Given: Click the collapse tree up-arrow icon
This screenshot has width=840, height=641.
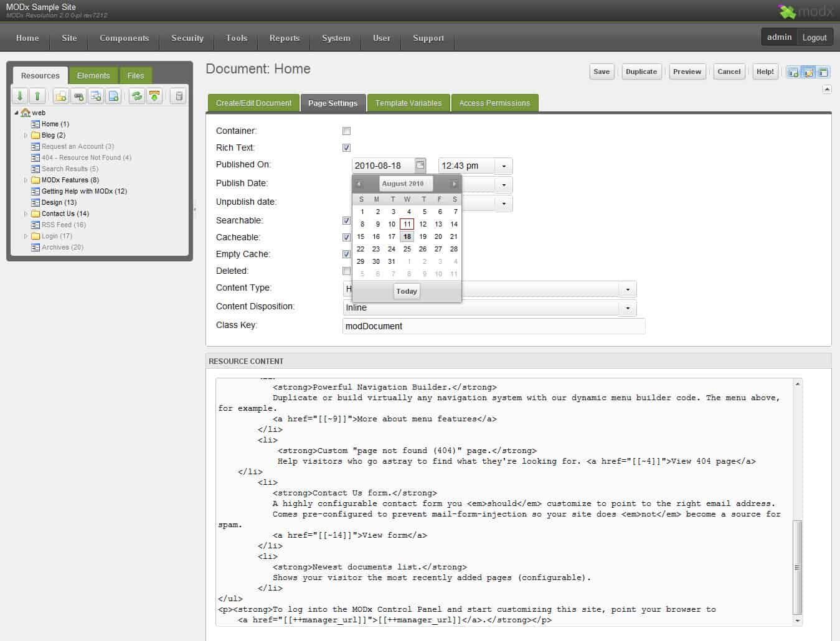Looking at the screenshot, I should pyautogui.click(x=37, y=96).
